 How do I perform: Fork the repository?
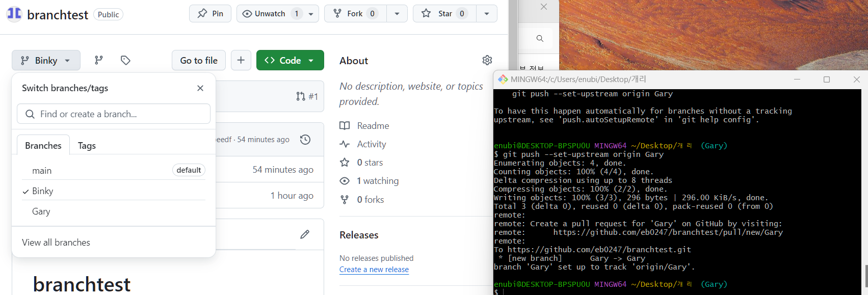pos(355,14)
